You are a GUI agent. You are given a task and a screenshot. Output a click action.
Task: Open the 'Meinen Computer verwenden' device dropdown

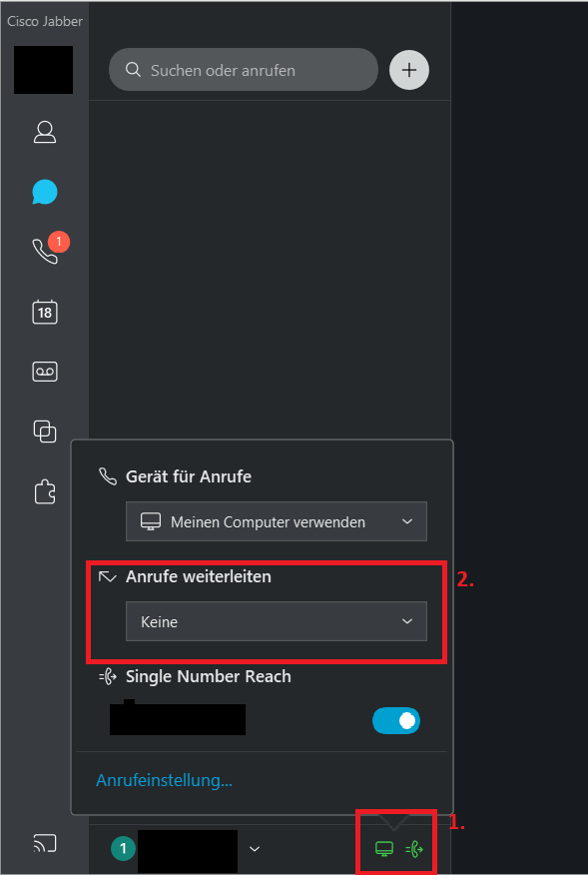click(x=277, y=521)
